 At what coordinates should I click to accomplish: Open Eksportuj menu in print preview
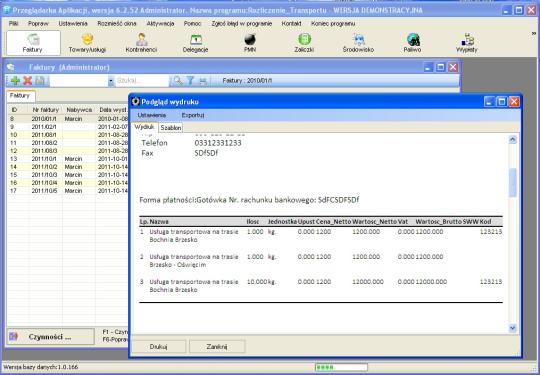pyautogui.click(x=193, y=115)
